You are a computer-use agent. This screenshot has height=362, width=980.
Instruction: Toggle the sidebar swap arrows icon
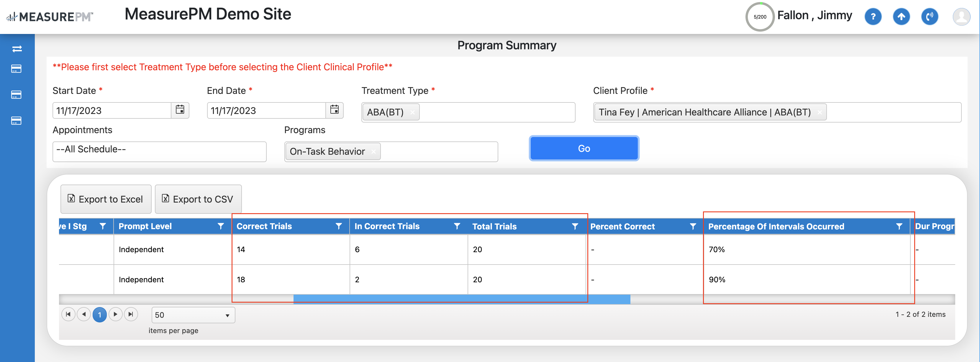pos(17,49)
